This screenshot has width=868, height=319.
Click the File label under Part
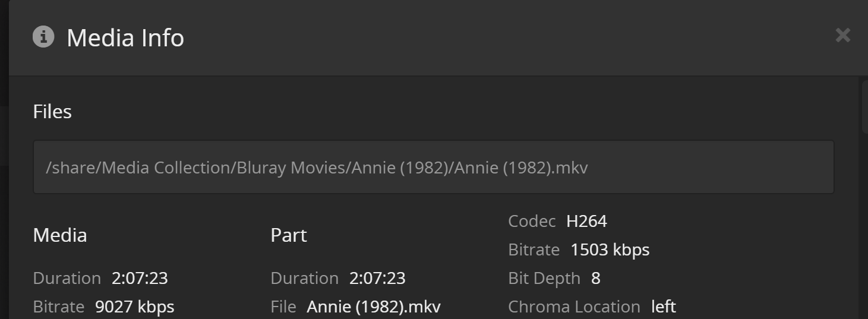[x=283, y=307]
